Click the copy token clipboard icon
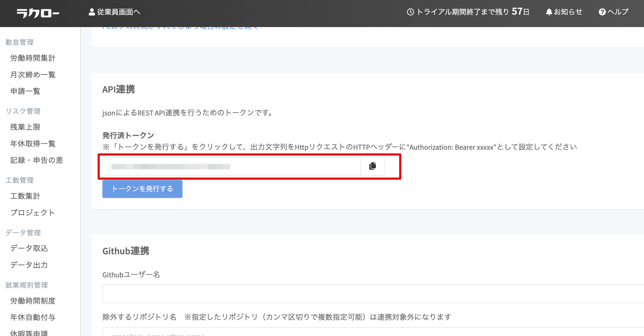644x336 pixels. [372, 166]
